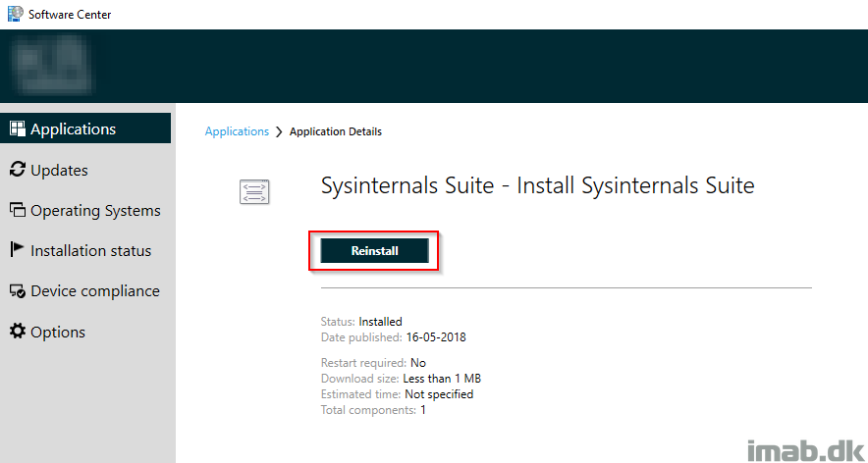Click the breadcrumb chevron separator
The height and width of the screenshot is (463, 868).
pos(279,131)
